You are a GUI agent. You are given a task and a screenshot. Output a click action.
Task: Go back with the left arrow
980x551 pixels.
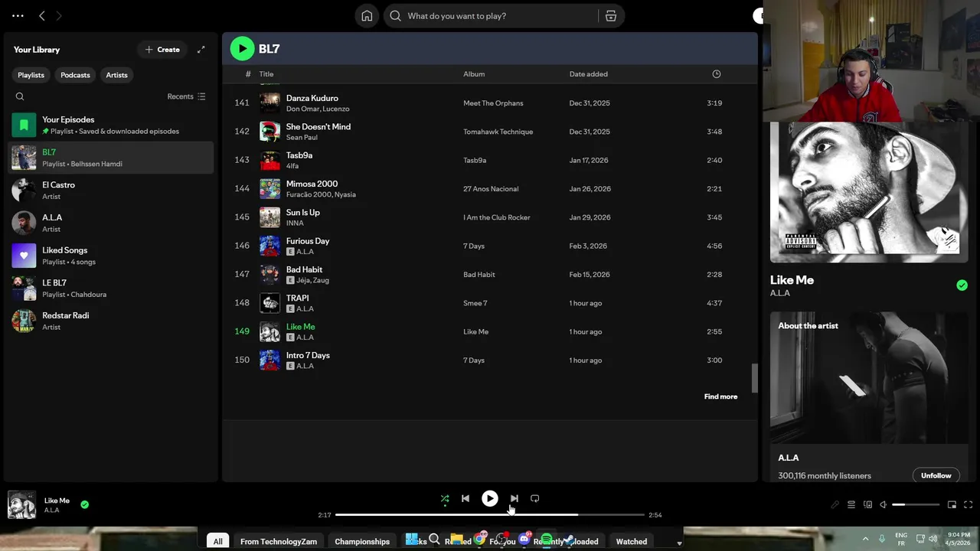(x=42, y=15)
